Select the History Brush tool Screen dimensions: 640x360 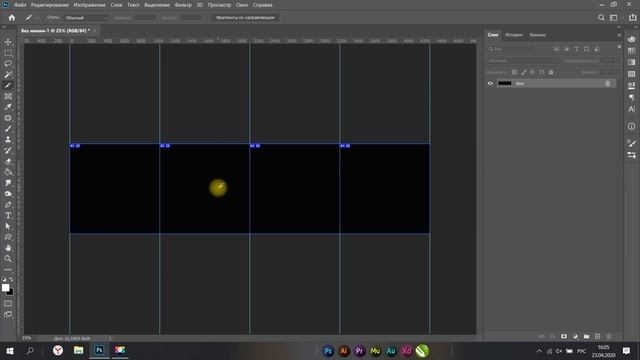click(x=8, y=150)
